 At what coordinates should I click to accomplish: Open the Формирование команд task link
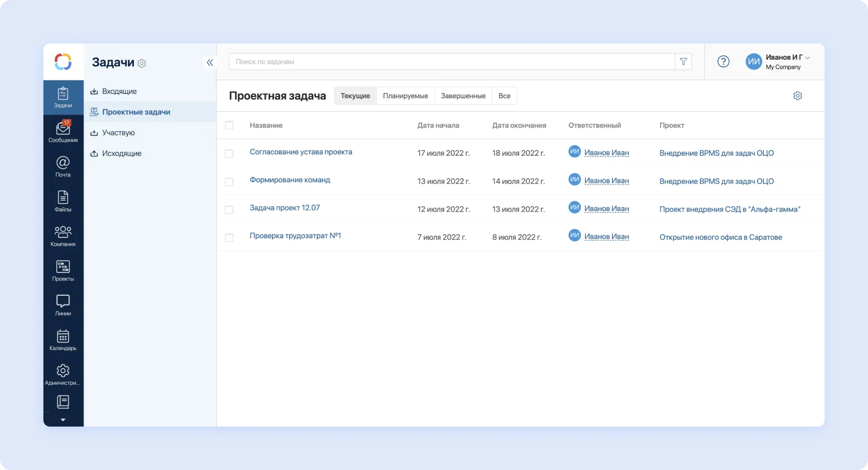pos(290,180)
